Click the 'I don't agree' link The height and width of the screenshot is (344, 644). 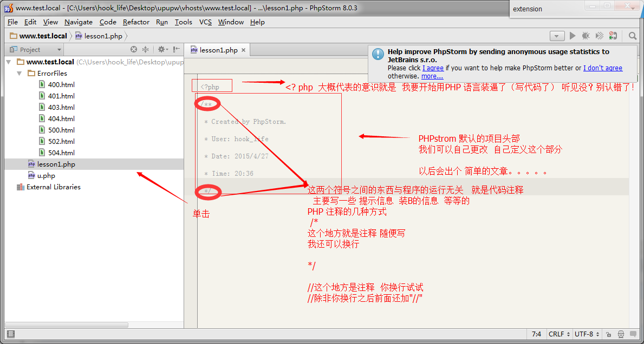coord(603,68)
